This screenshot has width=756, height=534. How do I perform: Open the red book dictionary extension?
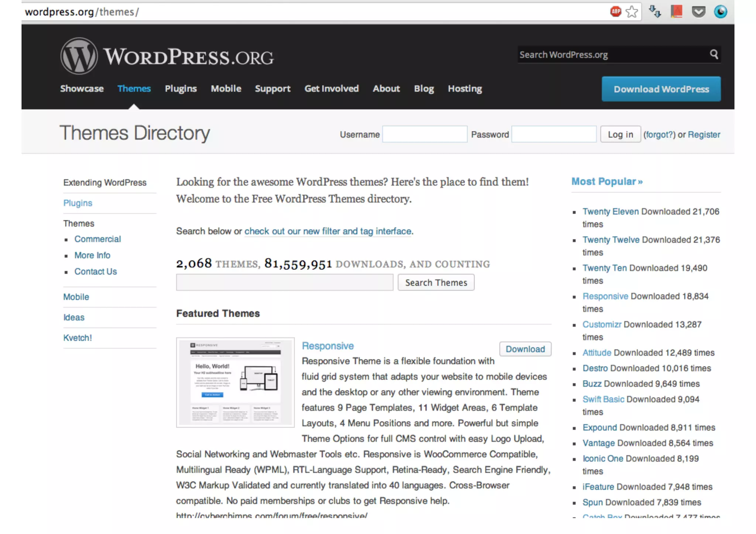(677, 11)
